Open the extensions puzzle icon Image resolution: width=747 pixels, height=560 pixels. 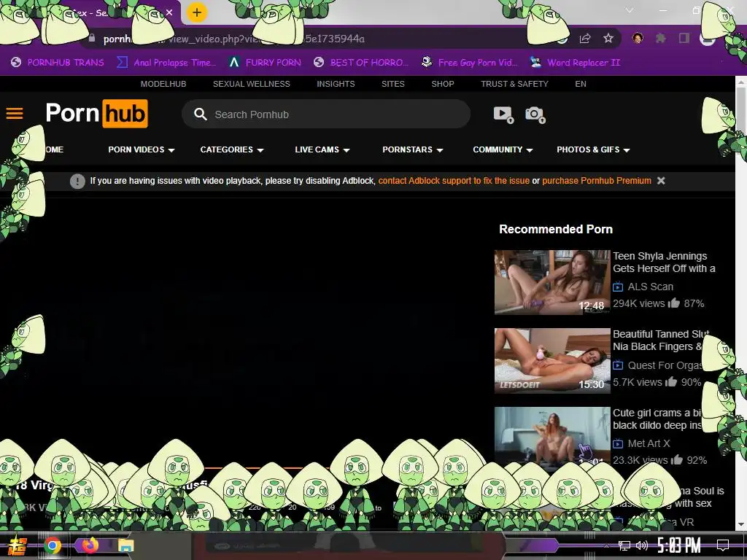[661, 38]
